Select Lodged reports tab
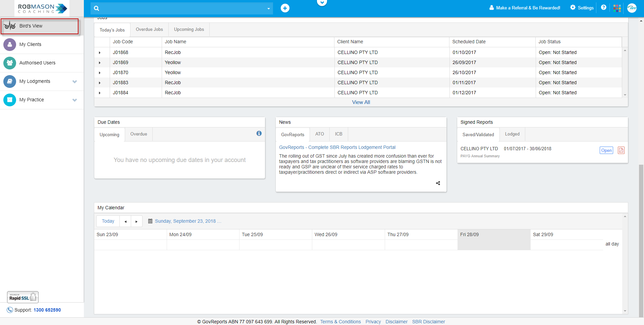Image resolution: width=644 pixels, height=325 pixels. [512, 134]
